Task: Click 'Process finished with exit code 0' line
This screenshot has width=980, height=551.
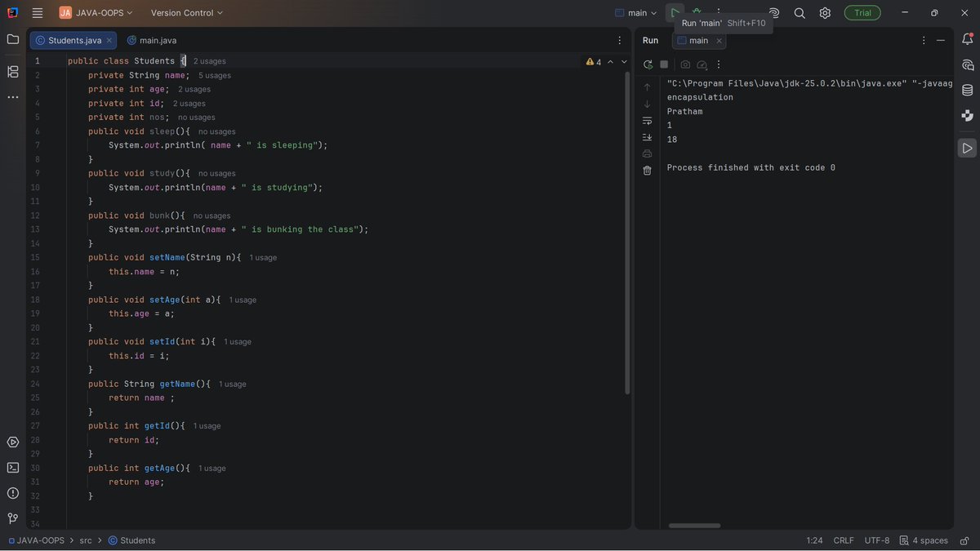Action: point(751,167)
